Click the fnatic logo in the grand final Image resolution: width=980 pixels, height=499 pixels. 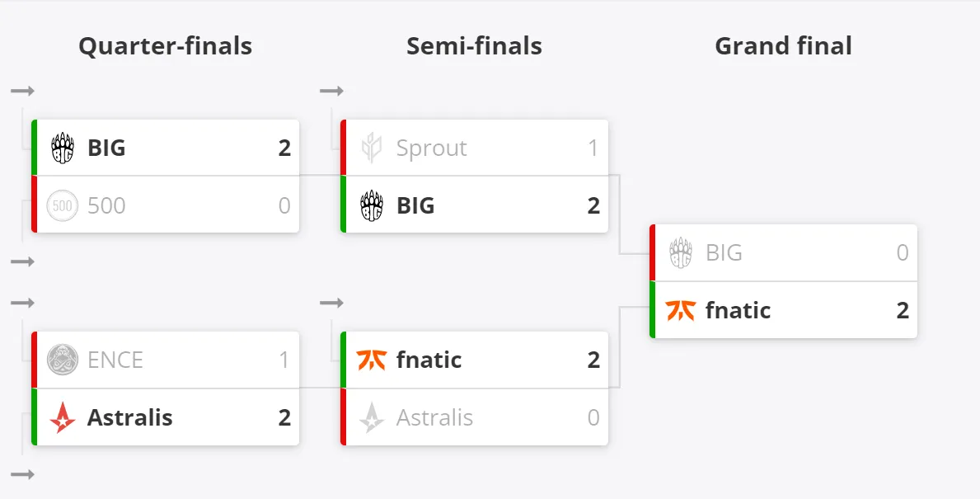(x=681, y=310)
